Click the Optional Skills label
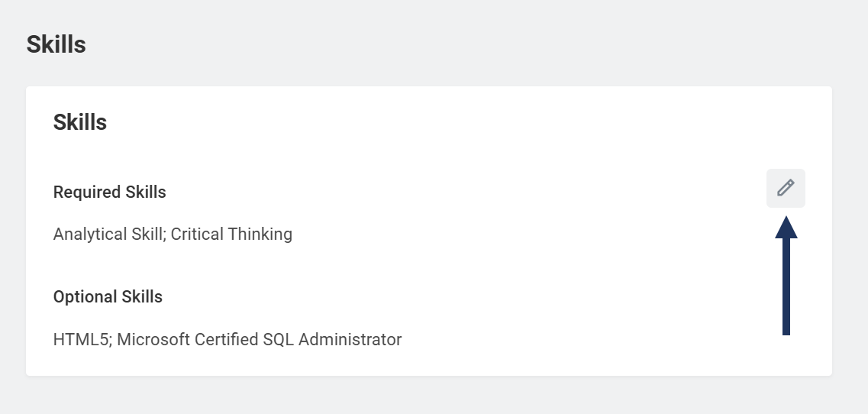Viewport: 868px width, 414px height. coord(108,296)
